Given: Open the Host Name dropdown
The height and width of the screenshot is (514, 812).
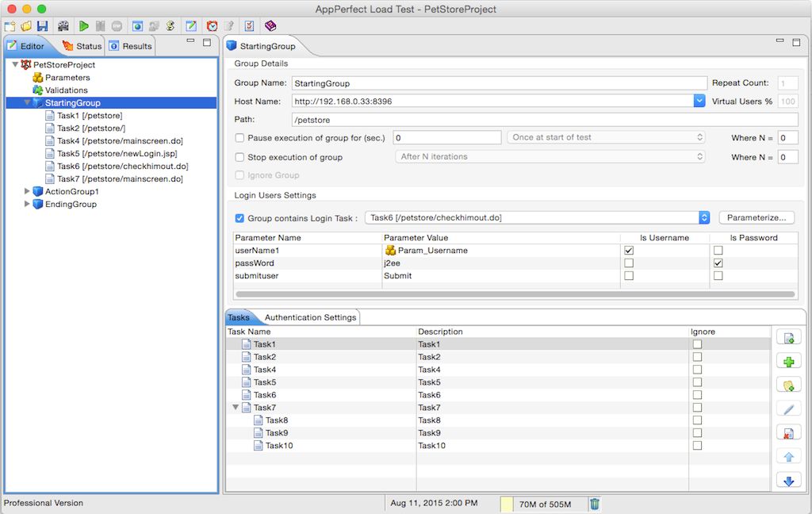Looking at the screenshot, I should point(699,102).
